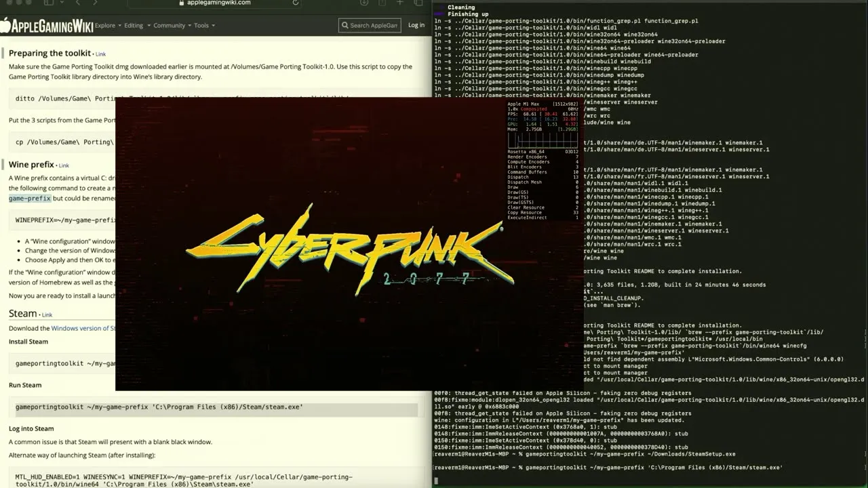Click the Metal HUD frame-time graph
868x488 pixels.
click(542, 140)
